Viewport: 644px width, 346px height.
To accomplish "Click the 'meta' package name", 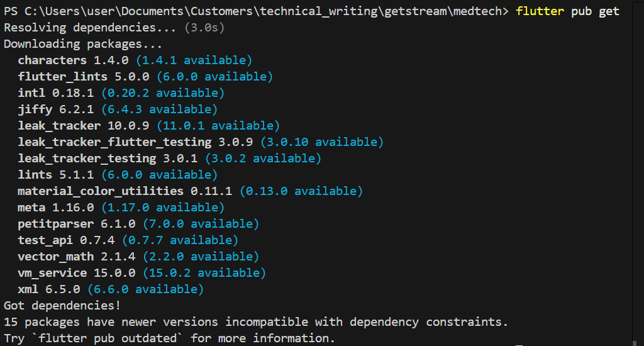I will point(31,208).
